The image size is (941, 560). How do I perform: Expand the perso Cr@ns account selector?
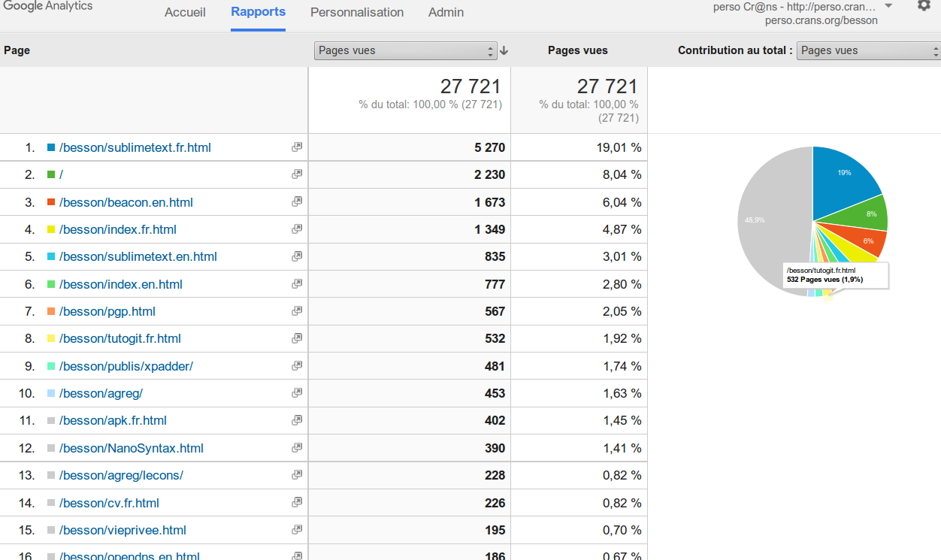pos(888,7)
